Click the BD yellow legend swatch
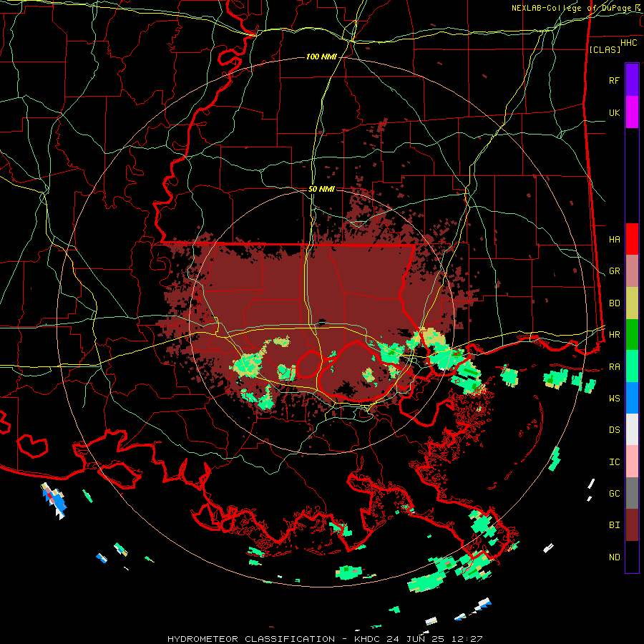 (632, 303)
